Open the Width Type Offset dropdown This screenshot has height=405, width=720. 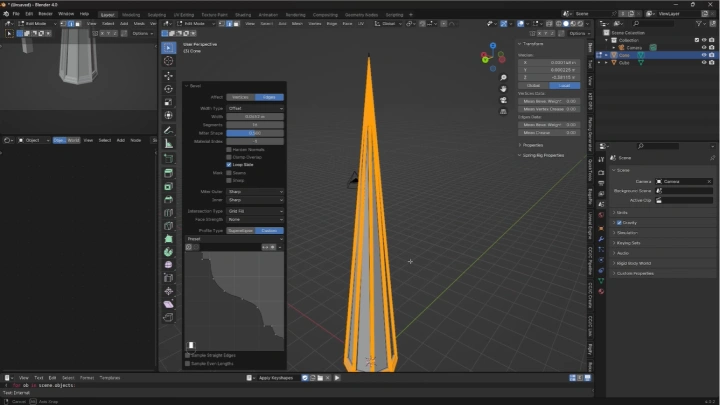(x=255, y=108)
